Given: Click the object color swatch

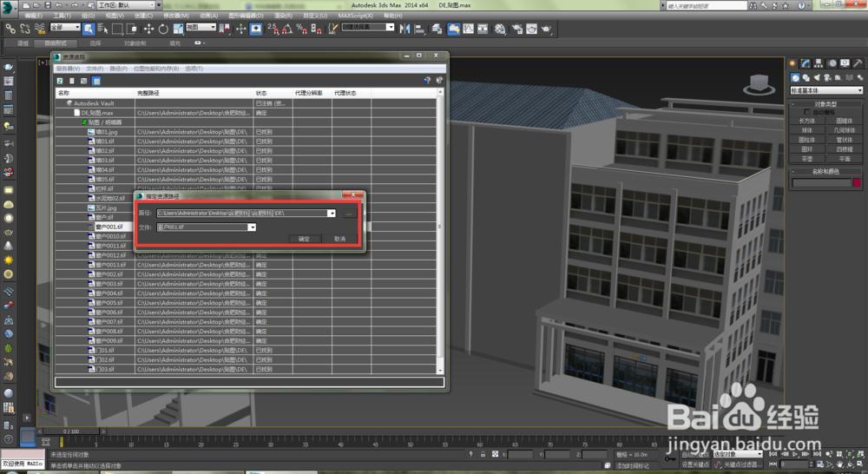Looking at the screenshot, I should click(x=857, y=183).
